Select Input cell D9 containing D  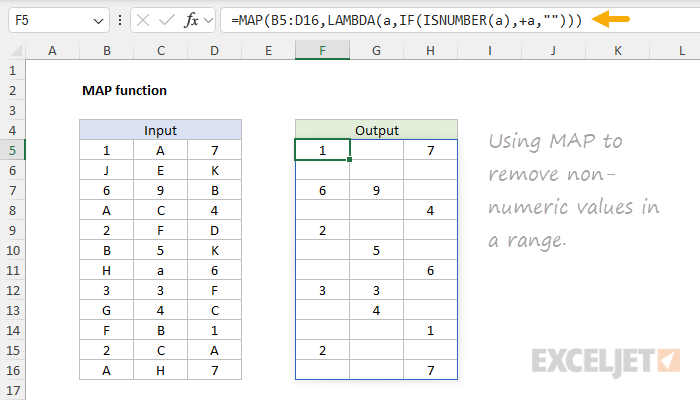(215, 230)
